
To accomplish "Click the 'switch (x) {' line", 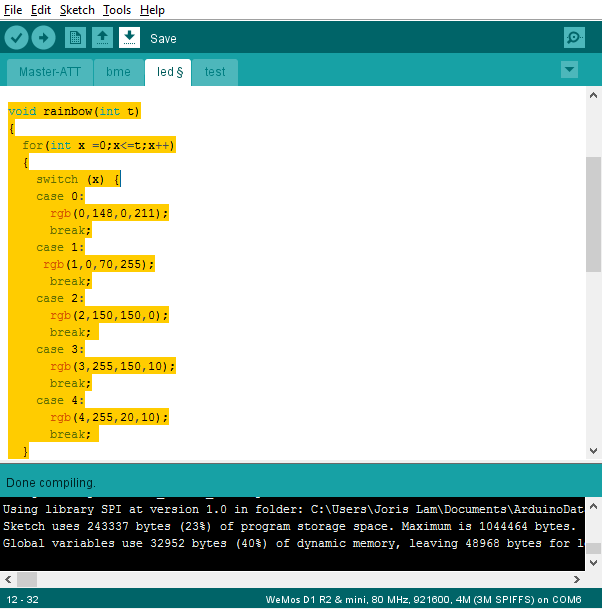I will (x=78, y=179).
